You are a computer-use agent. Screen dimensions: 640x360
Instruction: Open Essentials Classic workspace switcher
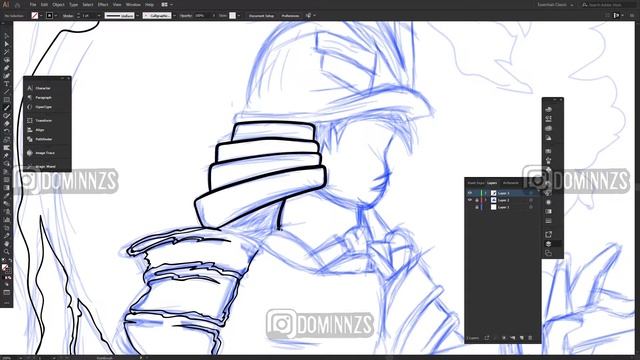(x=555, y=4)
